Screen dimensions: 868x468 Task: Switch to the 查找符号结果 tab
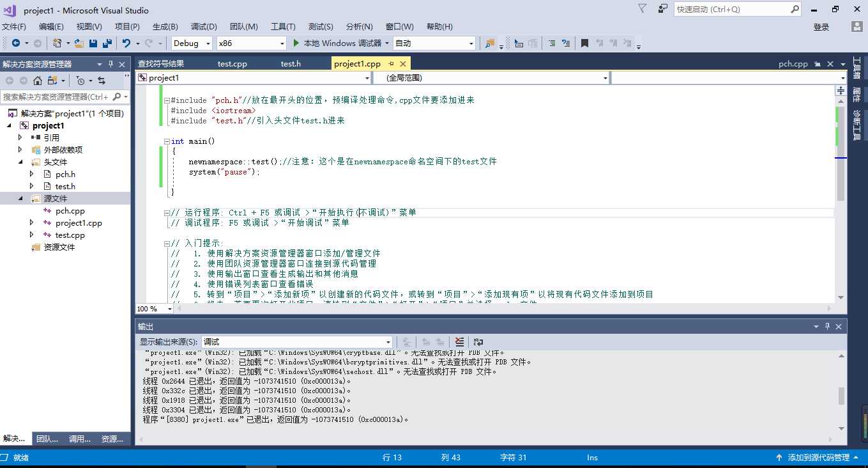[161, 64]
